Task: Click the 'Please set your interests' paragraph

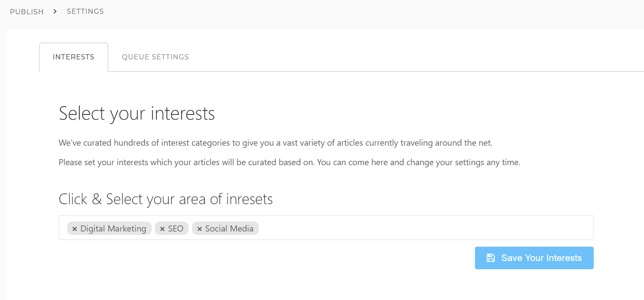Action: [x=289, y=163]
